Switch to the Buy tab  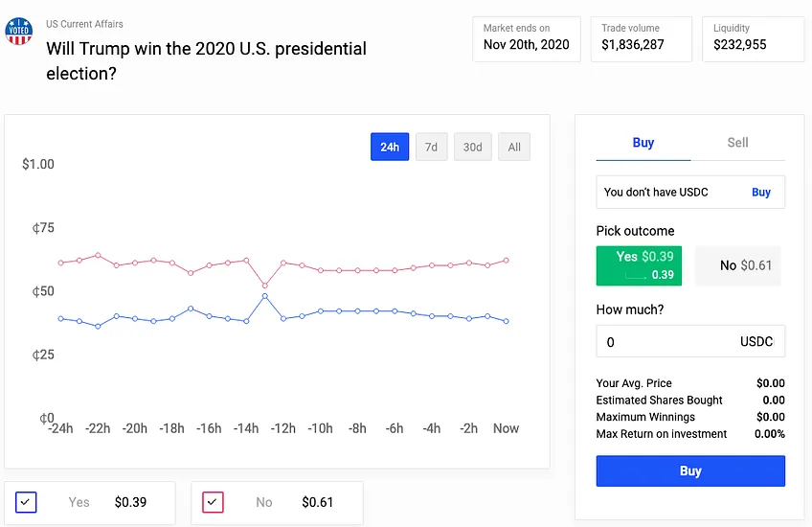pos(643,143)
